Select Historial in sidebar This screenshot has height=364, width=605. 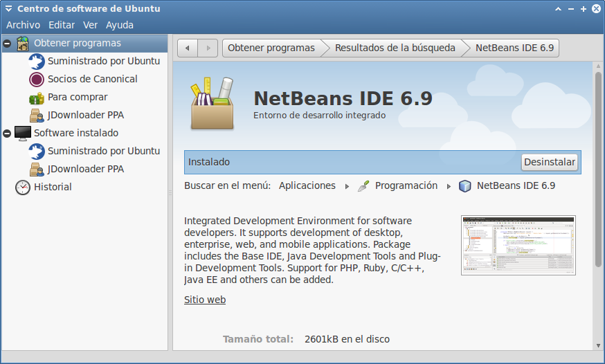click(53, 187)
